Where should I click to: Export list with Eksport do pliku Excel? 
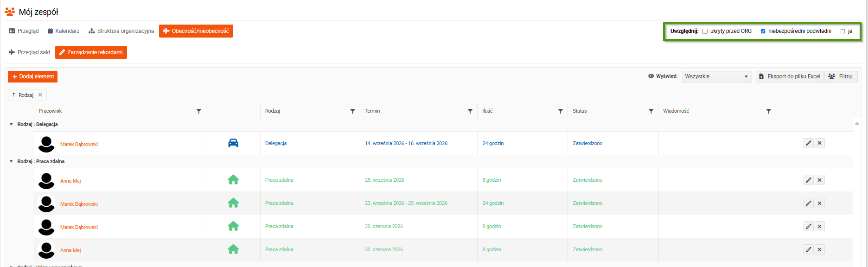[790, 76]
